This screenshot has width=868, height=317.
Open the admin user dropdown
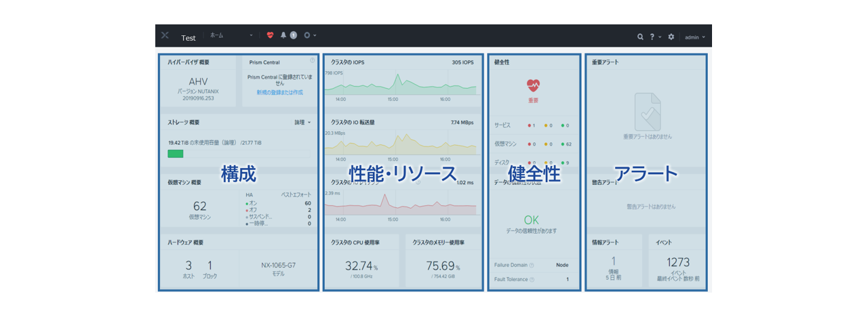coord(694,37)
